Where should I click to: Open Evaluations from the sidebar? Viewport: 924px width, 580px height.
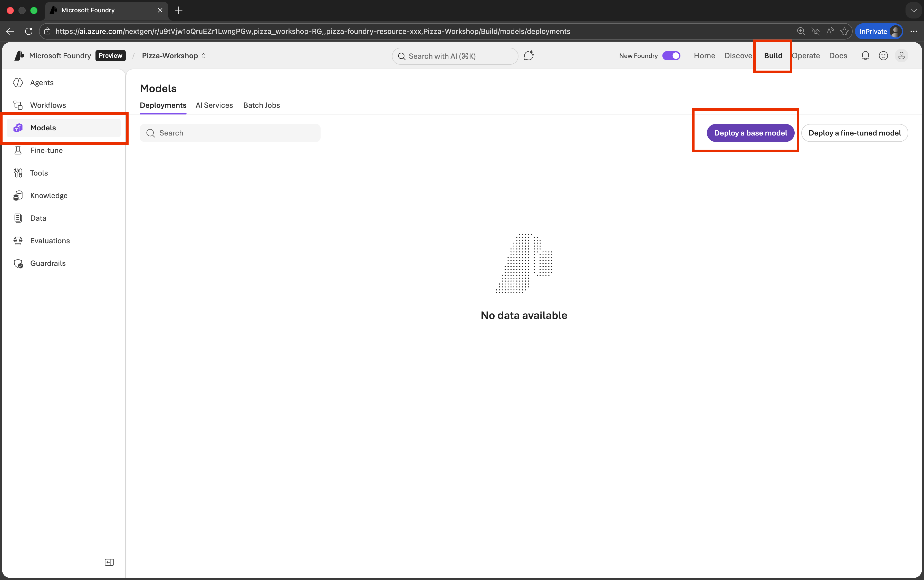pyautogui.click(x=50, y=240)
